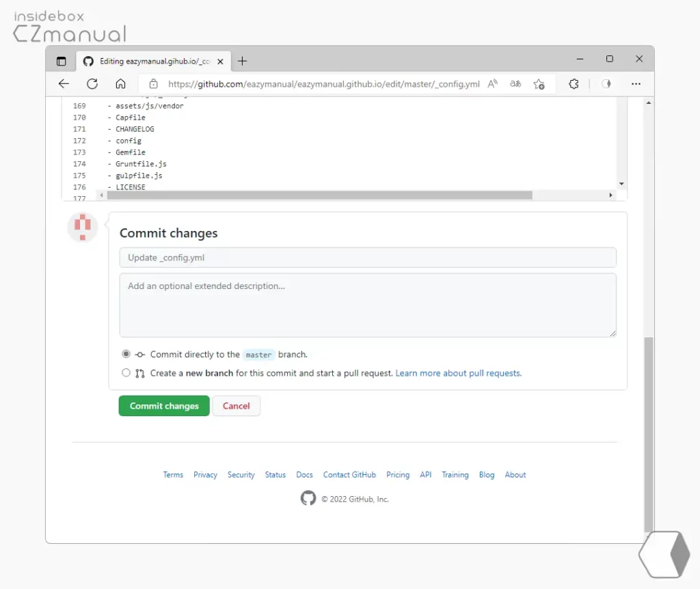The height and width of the screenshot is (589, 700).
Task: Open the Extensions icon
Action: [574, 83]
